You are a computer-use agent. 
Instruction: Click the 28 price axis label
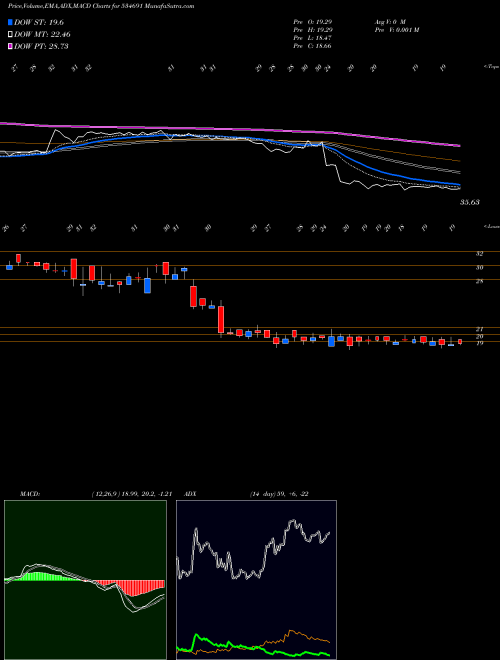pyautogui.click(x=479, y=282)
